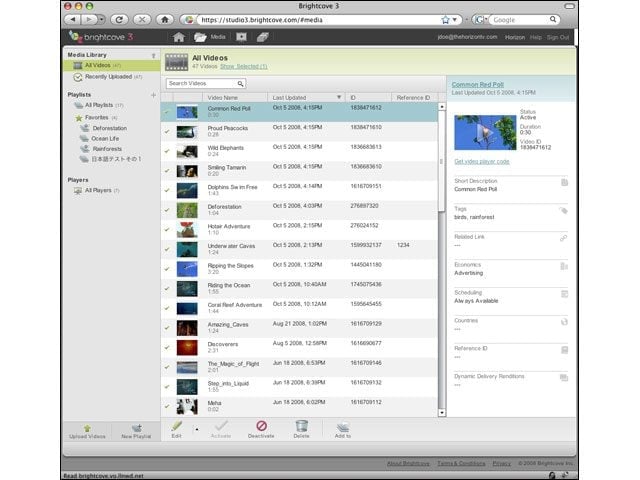Click the browser Back arrow
The image size is (640, 480).
[x=73, y=19]
